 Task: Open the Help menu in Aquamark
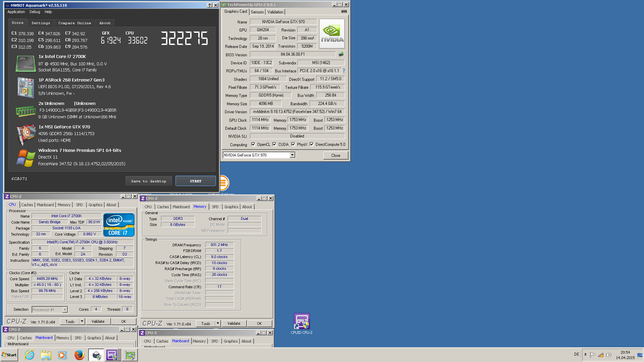tap(48, 12)
